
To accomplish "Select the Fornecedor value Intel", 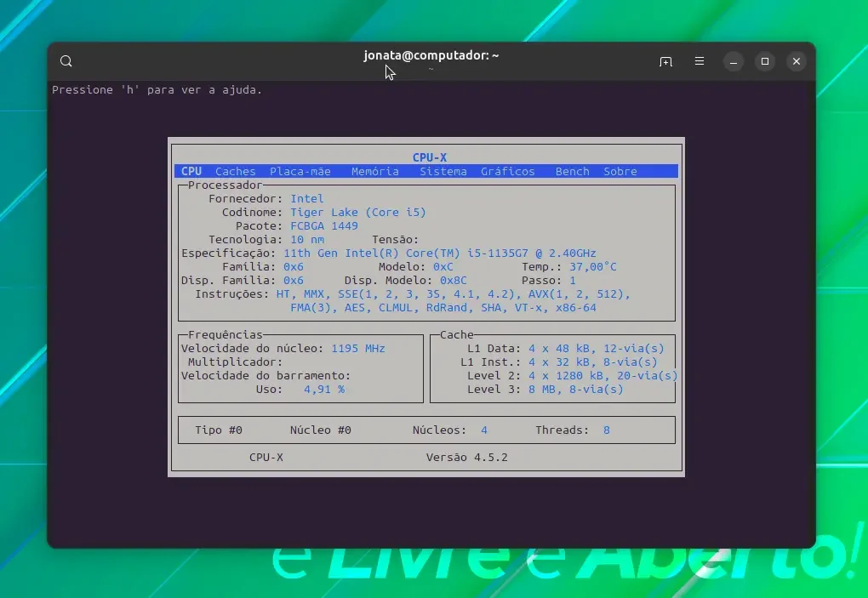I will pos(306,198).
